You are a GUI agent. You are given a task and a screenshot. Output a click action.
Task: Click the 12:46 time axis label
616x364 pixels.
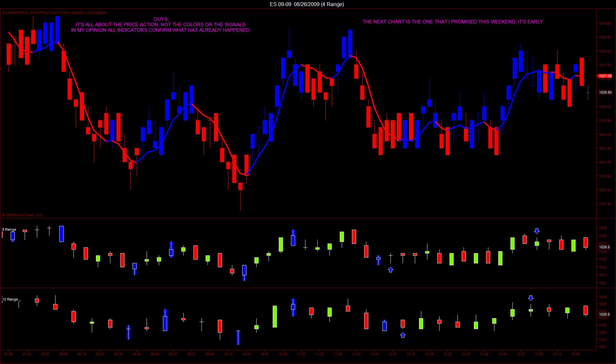click(484, 354)
